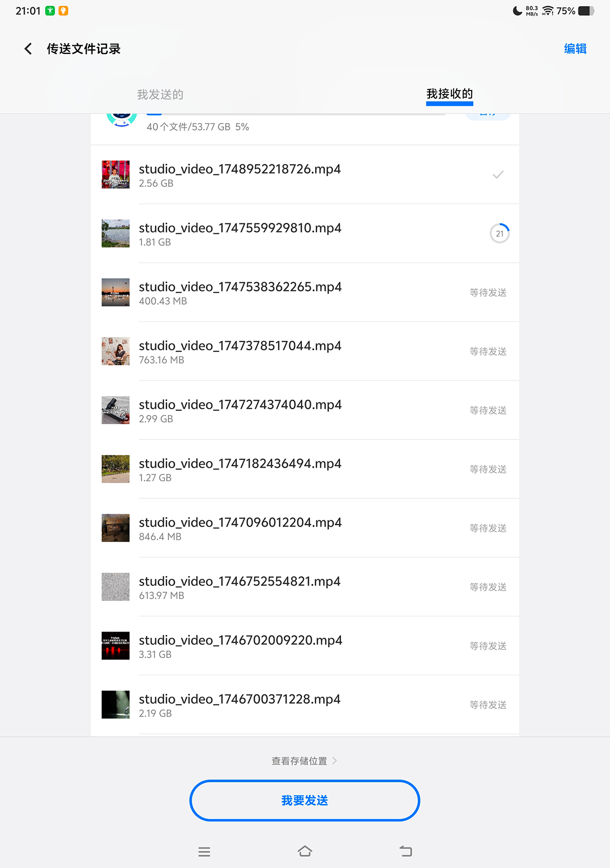Select file studio_video_1747274374040.mp4 row
This screenshot has width=610, height=868.
(x=305, y=410)
